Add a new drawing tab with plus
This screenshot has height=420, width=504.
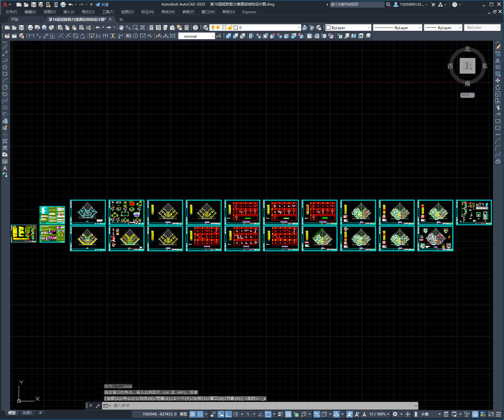click(121, 19)
